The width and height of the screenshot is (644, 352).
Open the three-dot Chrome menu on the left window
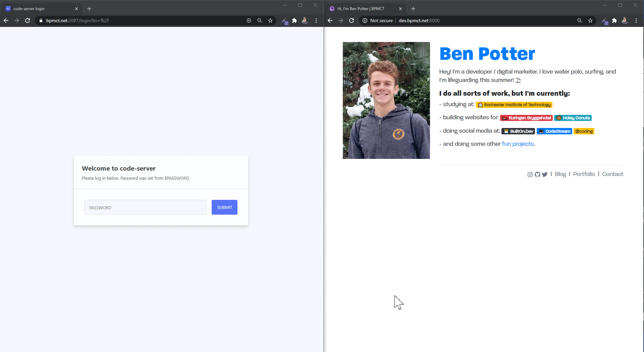point(316,20)
